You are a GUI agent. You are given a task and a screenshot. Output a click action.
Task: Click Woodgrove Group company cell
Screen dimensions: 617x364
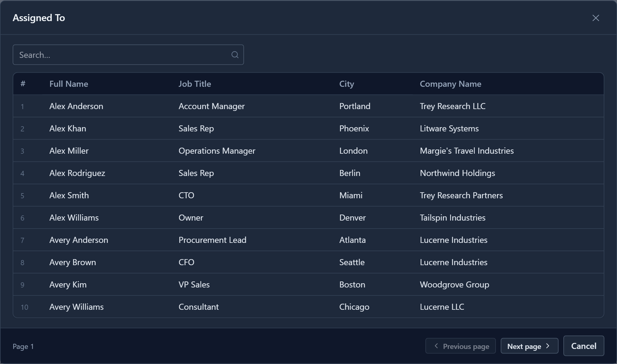[454, 284]
